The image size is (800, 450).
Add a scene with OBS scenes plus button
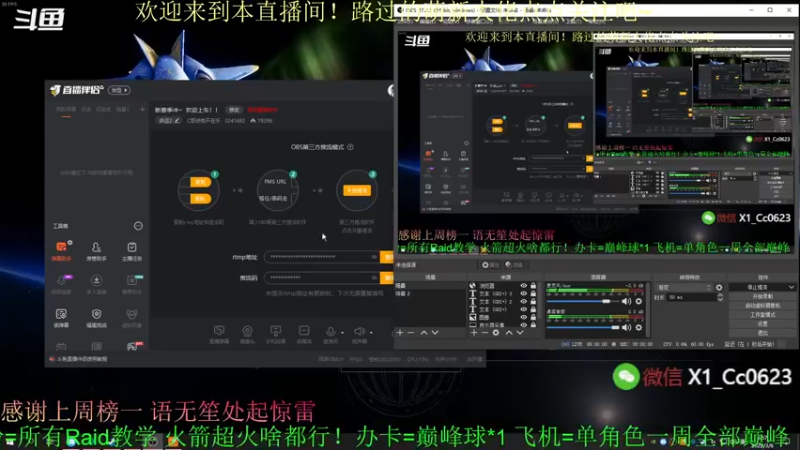tap(400, 333)
